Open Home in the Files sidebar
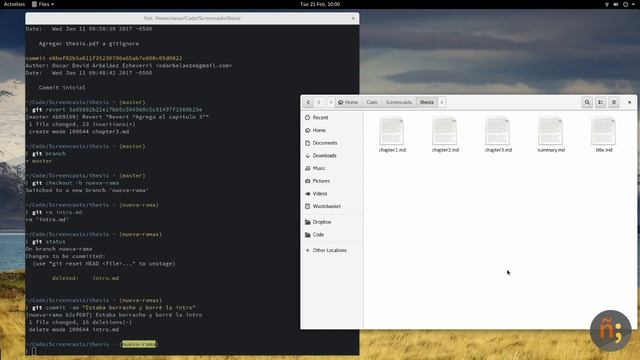The width and height of the screenshot is (640, 360). (331, 130)
